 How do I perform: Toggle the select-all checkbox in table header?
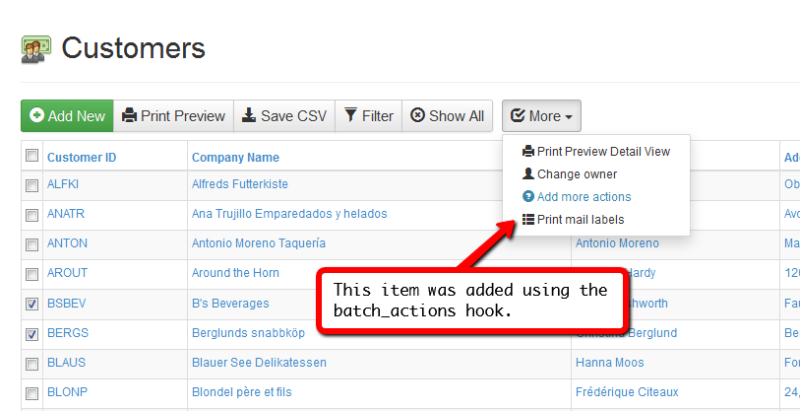pos(32,156)
